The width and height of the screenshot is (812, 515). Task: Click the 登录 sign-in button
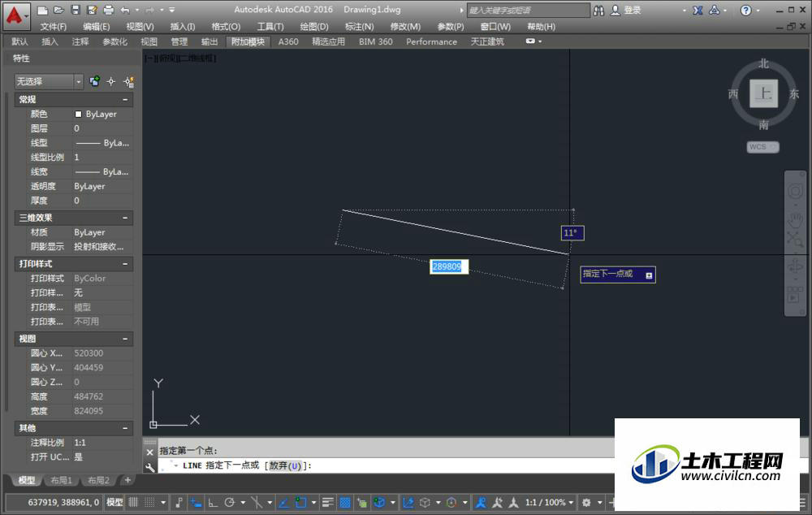click(x=626, y=11)
